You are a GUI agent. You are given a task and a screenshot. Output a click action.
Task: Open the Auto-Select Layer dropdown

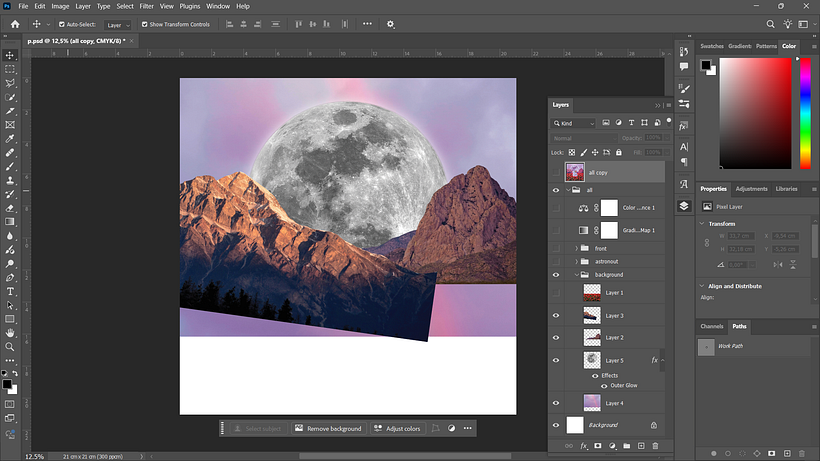(118, 25)
